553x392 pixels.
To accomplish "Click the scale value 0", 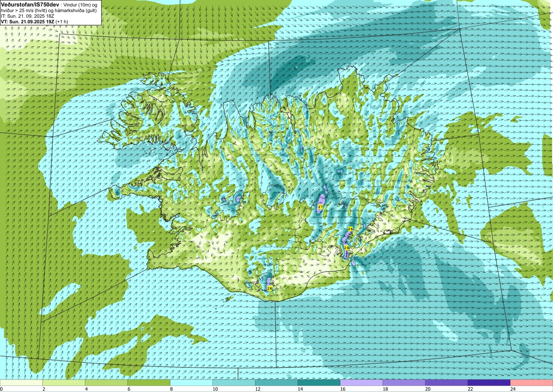I will (x=1, y=389).
